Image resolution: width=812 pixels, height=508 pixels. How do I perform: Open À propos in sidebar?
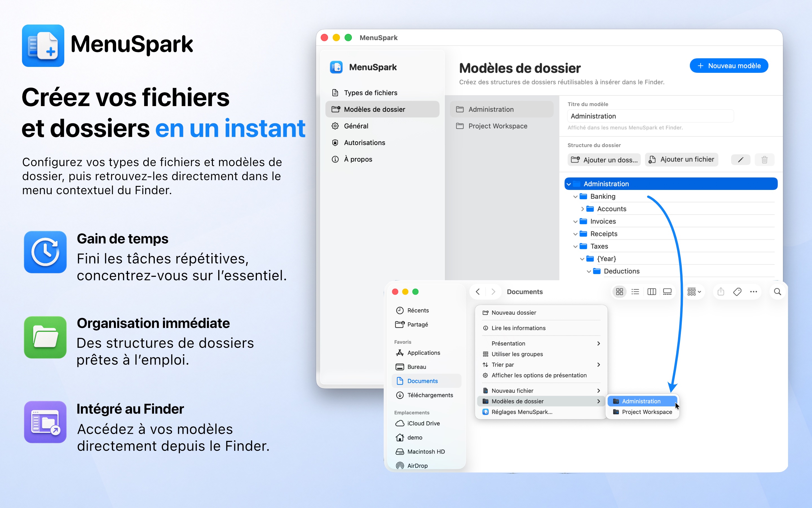pos(382,159)
